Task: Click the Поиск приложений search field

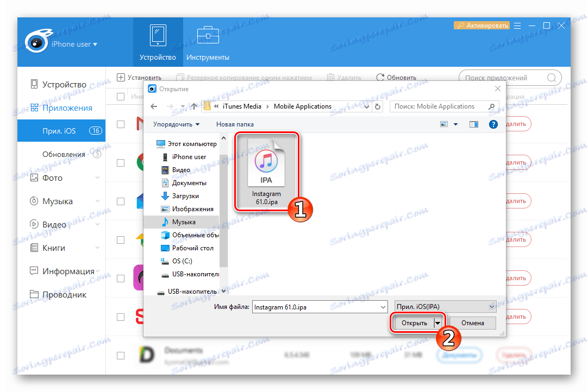Action: tap(510, 78)
